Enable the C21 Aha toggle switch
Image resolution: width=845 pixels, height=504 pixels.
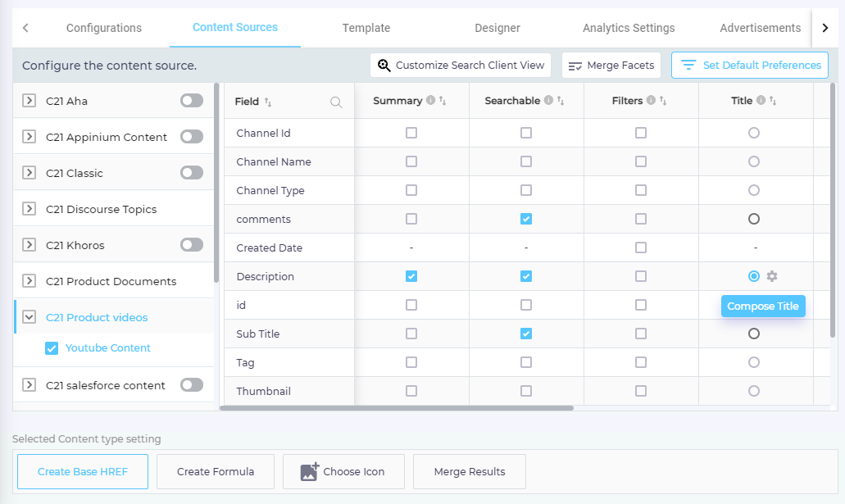tap(192, 101)
